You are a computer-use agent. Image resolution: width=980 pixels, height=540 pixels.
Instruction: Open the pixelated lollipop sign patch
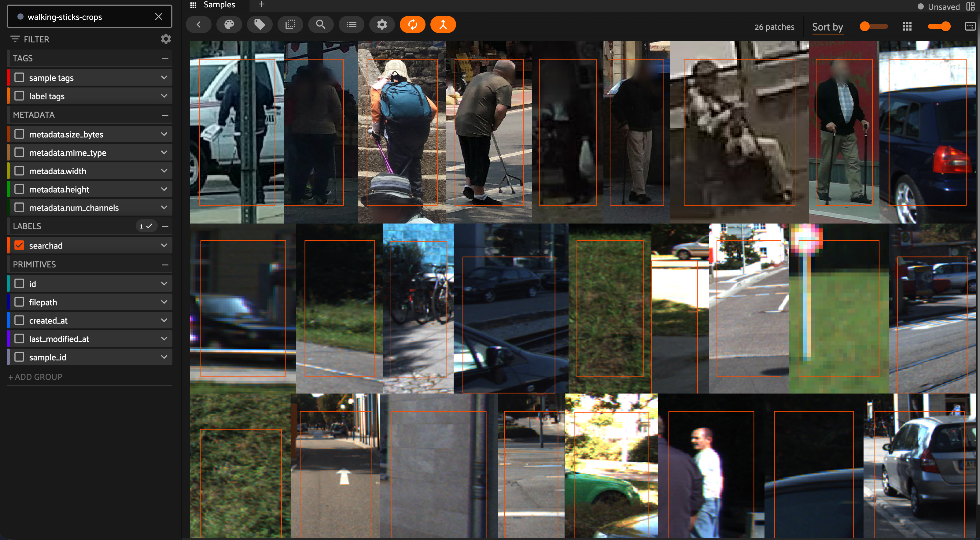click(839, 308)
